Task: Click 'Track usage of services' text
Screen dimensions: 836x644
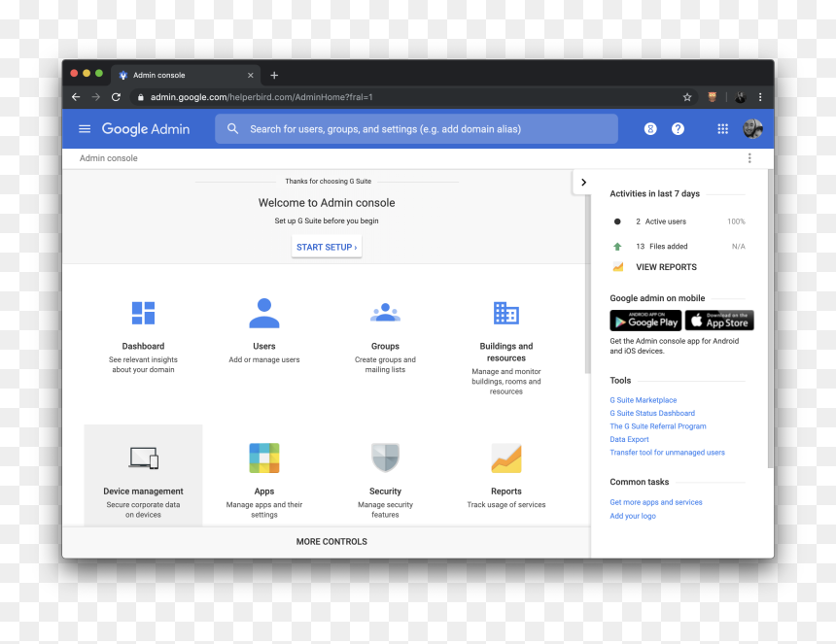Action: pos(505,505)
